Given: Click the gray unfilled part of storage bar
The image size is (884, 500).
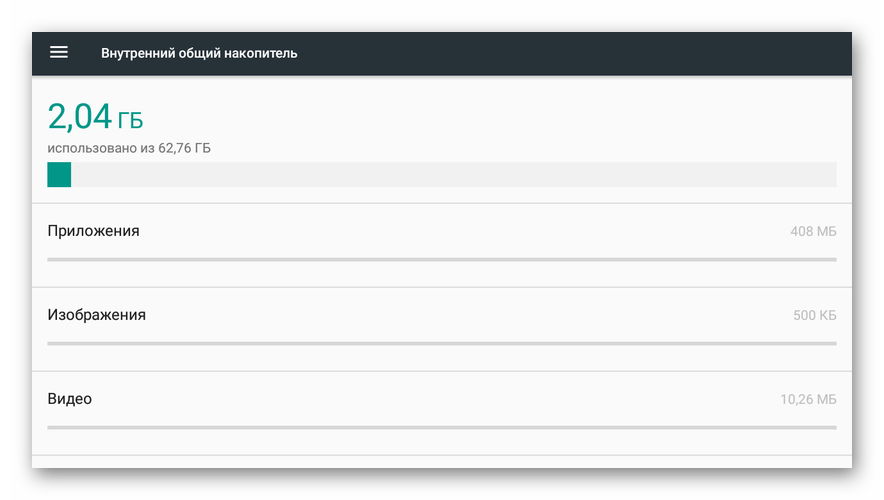Looking at the screenshot, I should pos(450,175).
